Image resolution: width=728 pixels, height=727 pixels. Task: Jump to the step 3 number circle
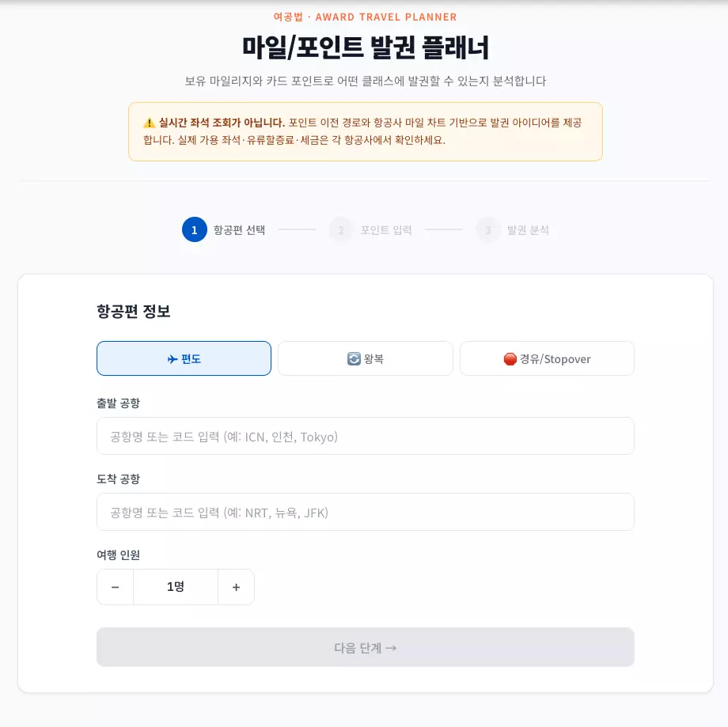(x=488, y=230)
